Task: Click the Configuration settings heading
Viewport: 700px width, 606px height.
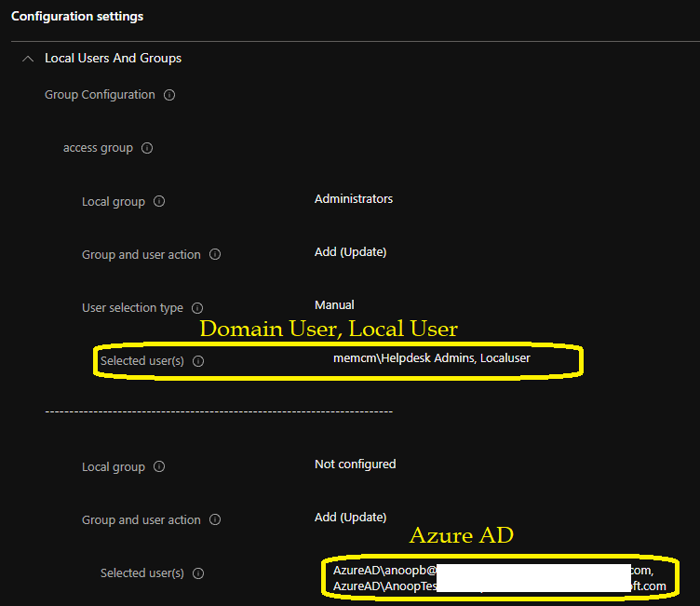Action: 77,17
